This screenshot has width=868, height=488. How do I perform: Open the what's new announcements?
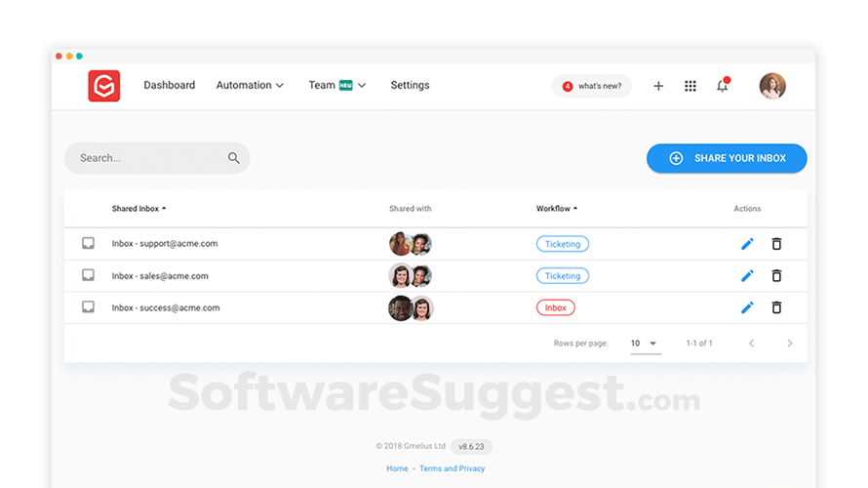pyautogui.click(x=592, y=86)
